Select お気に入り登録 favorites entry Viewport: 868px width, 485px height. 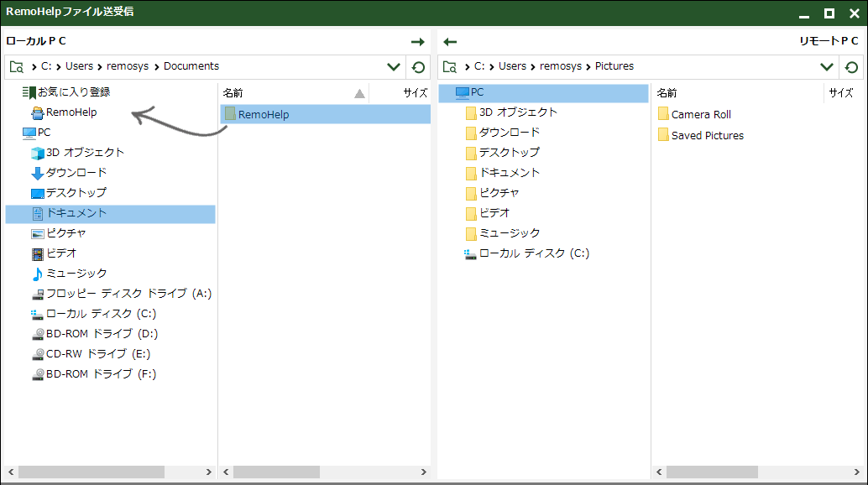[66, 91]
